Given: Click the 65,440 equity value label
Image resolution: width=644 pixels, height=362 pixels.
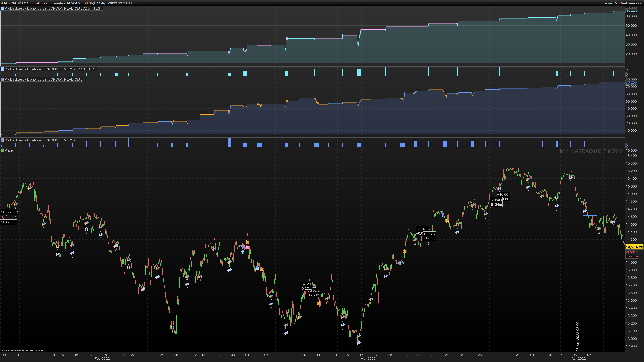Looking at the screenshot, I should (x=631, y=11).
